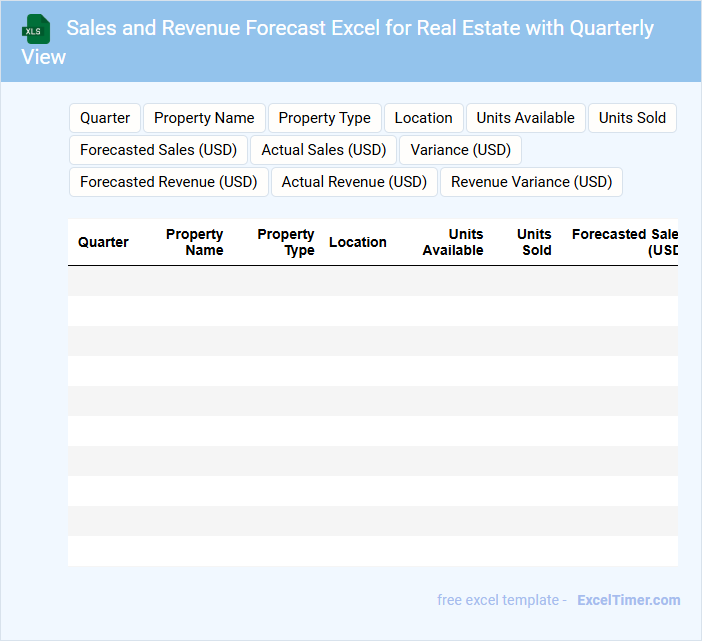Screen dimensions: 702x641
Task: Open the ExcelTimer.com link
Action: pyautogui.click(x=628, y=600)
